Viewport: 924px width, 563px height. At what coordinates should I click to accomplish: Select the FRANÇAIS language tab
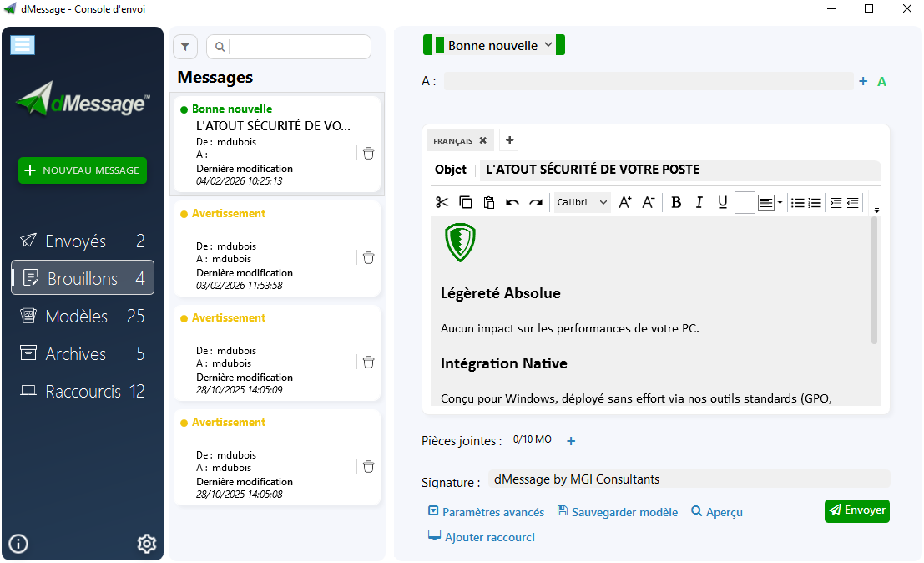pos(453,141)
